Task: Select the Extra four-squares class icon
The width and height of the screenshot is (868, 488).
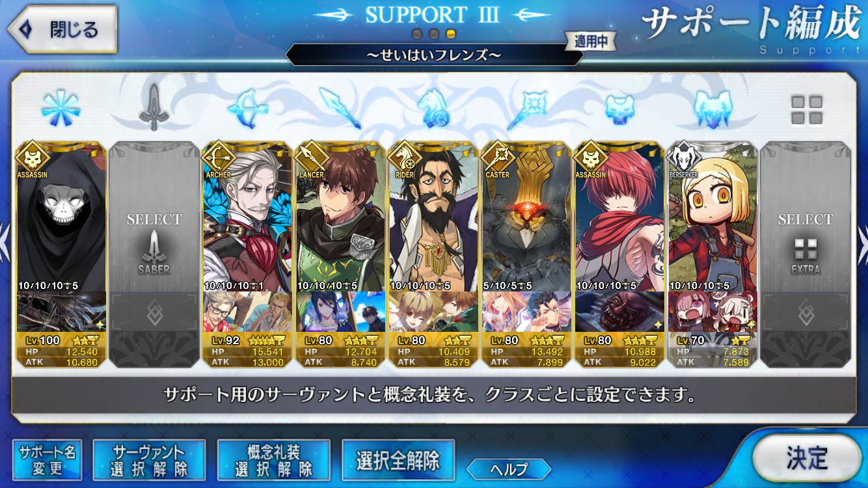Action: tap(806, 110)
